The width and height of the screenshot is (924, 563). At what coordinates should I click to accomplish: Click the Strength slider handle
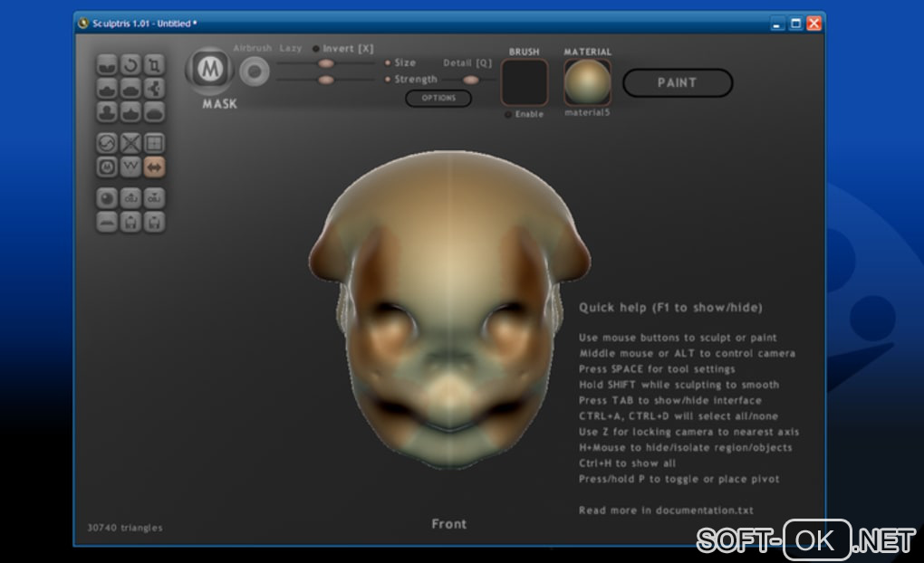pyautogui.click(x=326, y=80)
